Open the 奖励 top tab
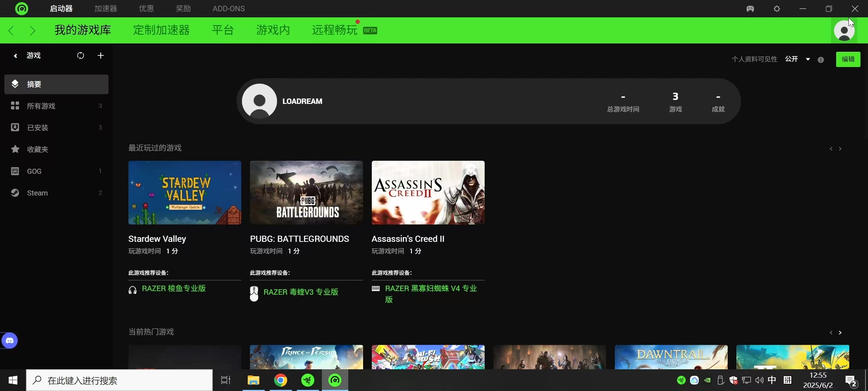The image size is (868, 391). click(183, 9)
